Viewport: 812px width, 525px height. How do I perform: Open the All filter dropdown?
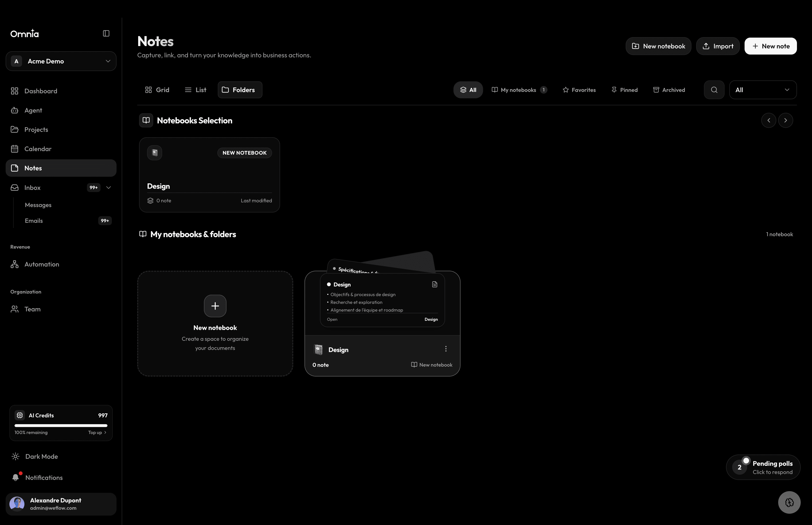click(x=763, y=90)
